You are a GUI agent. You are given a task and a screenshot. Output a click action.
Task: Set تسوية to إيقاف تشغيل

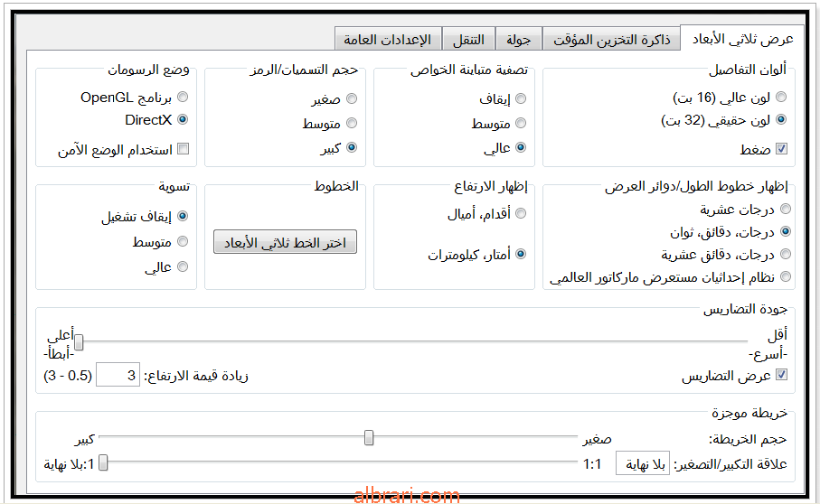tap(183, 216)
